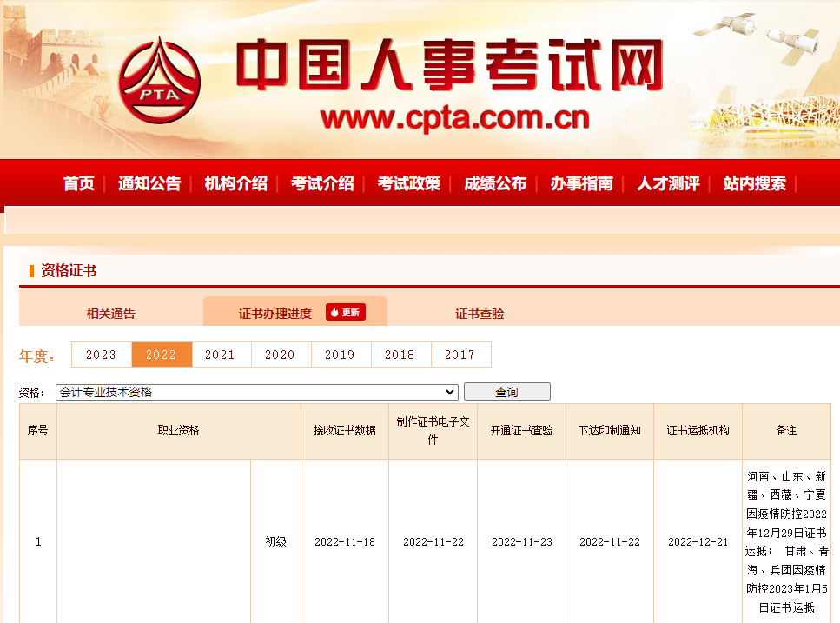
Task: Click the red PTA logo emblem
Action: 159,81
